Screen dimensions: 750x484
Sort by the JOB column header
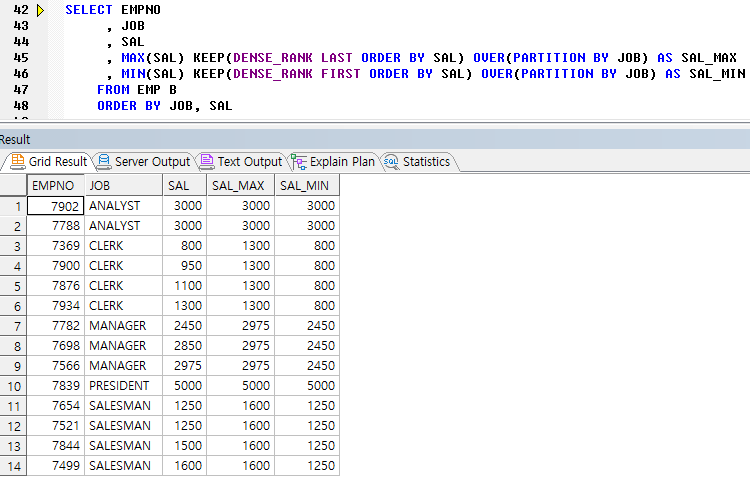(x=124, y=186)
